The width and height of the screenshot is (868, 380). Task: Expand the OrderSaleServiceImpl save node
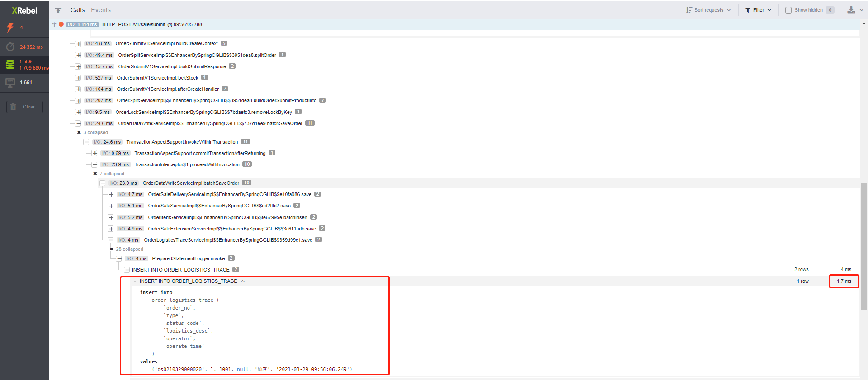click(111, 206)
